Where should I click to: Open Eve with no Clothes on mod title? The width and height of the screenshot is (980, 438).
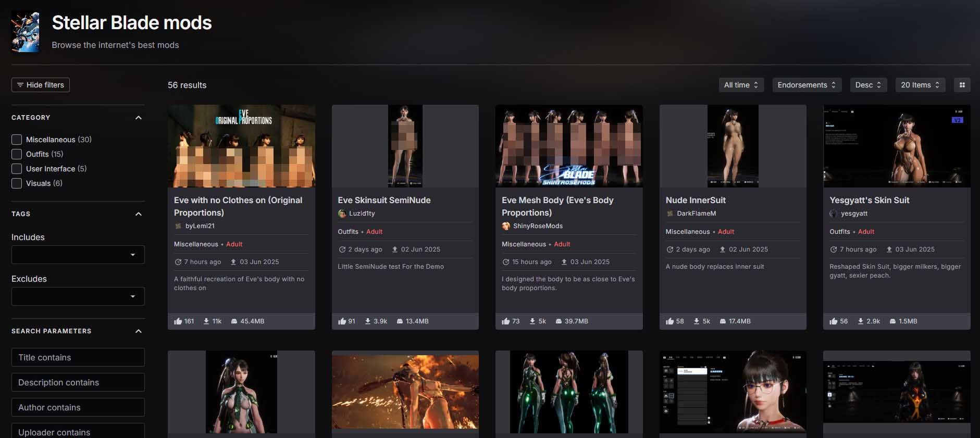click(x=238, y=206)
